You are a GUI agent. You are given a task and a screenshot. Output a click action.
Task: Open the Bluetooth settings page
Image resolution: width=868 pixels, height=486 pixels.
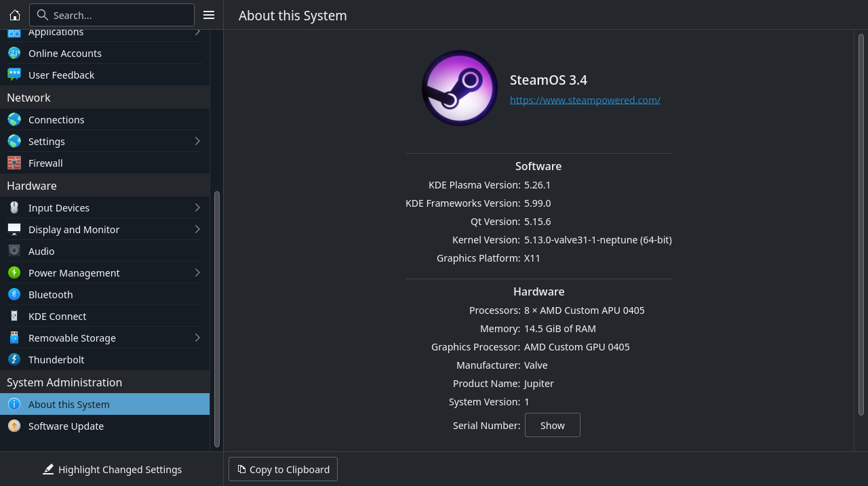[x=104, y=294]
